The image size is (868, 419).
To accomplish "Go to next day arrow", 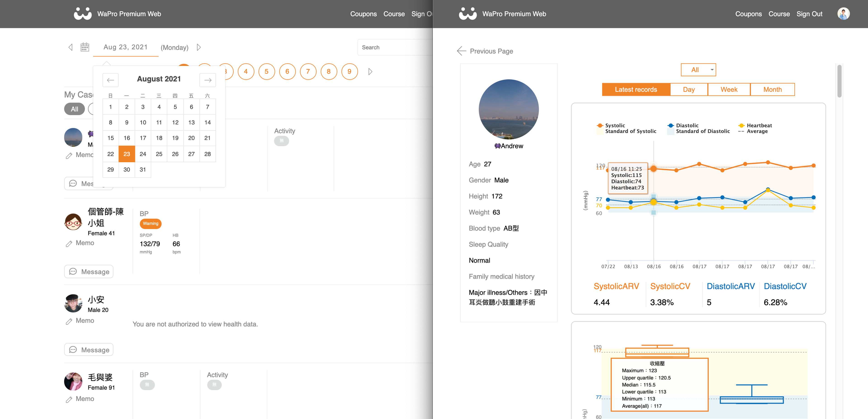I will [x=199, y=47].
